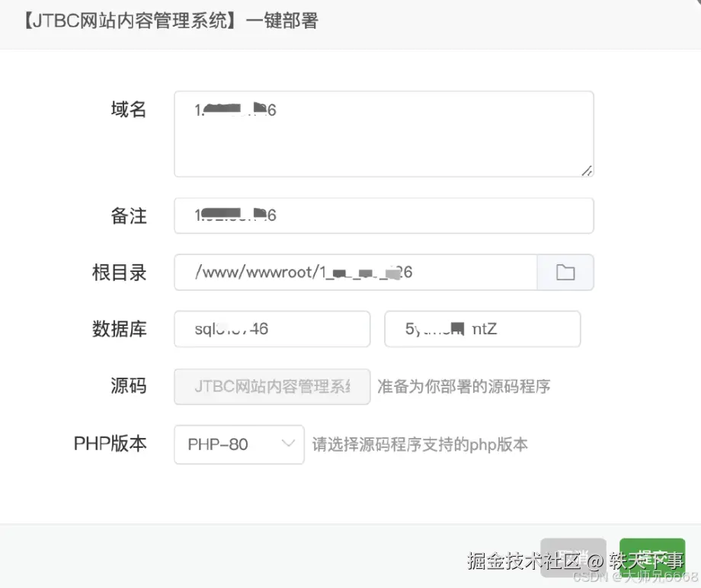Click the disabled 源码 source field showing JTBC
The height and width of the screenshot is (588, 701).
pos(272,386)
